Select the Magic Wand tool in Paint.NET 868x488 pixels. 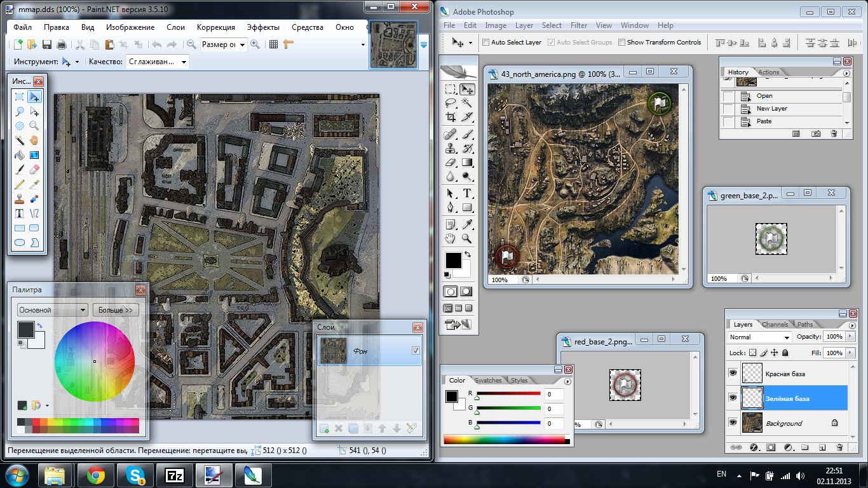point(20,140)
